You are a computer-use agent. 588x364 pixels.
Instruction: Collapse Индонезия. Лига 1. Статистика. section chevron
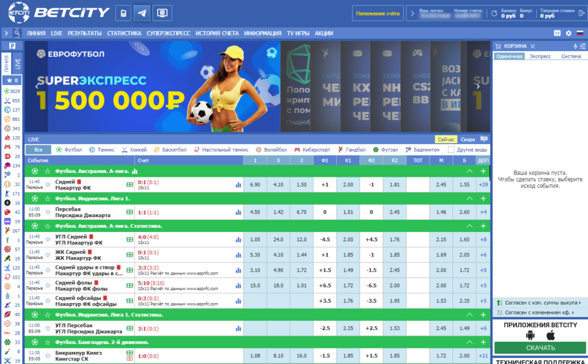point(469,315)
